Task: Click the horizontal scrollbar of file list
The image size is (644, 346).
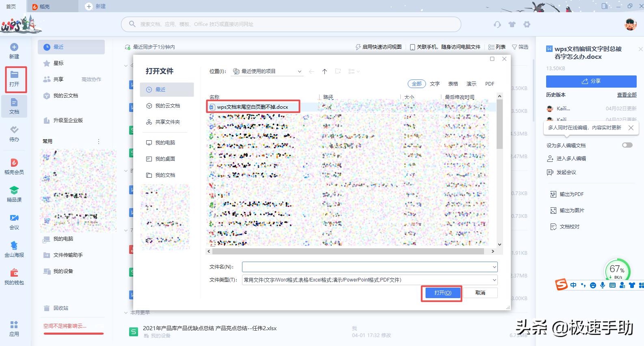Action: [x=348, y=251]
